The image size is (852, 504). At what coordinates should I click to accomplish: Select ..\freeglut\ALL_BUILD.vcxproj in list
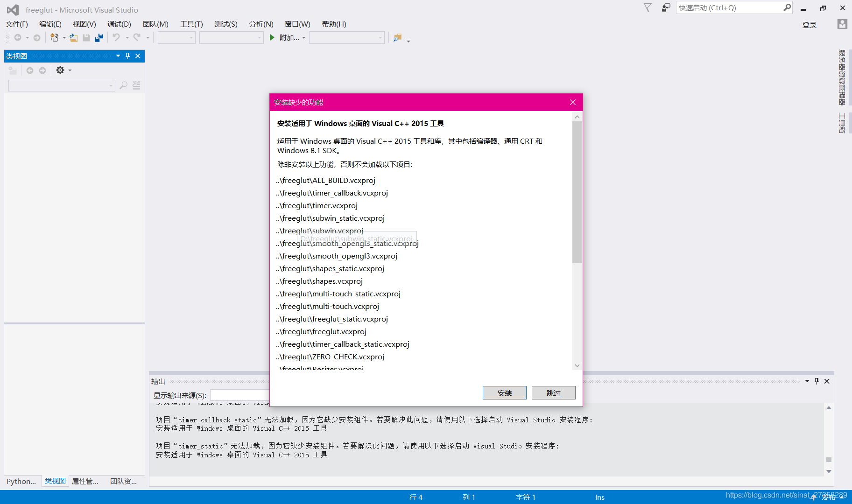tap(326, 181)
